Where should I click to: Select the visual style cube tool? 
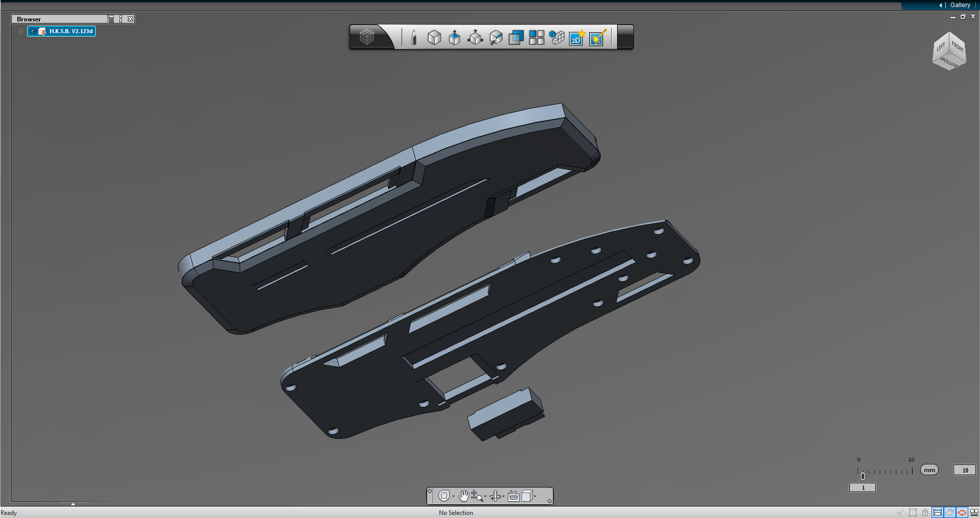pos(527,496)
